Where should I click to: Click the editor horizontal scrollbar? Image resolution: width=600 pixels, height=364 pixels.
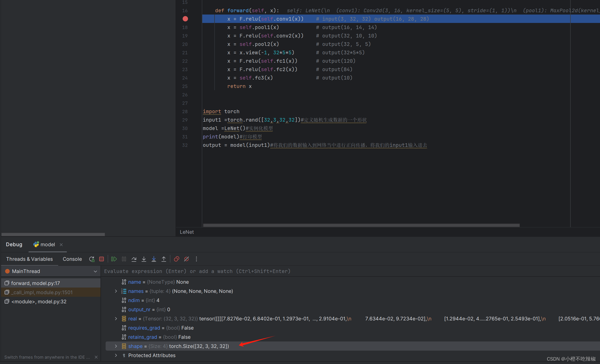[x=361, y=225]
